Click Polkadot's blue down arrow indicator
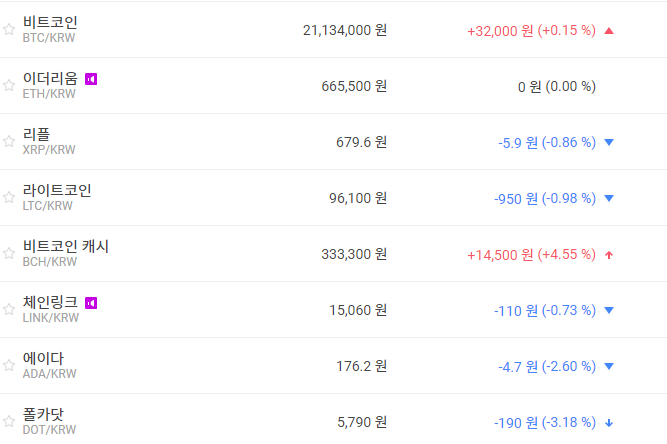Viewport: 667px width, 444px height. 609,422
